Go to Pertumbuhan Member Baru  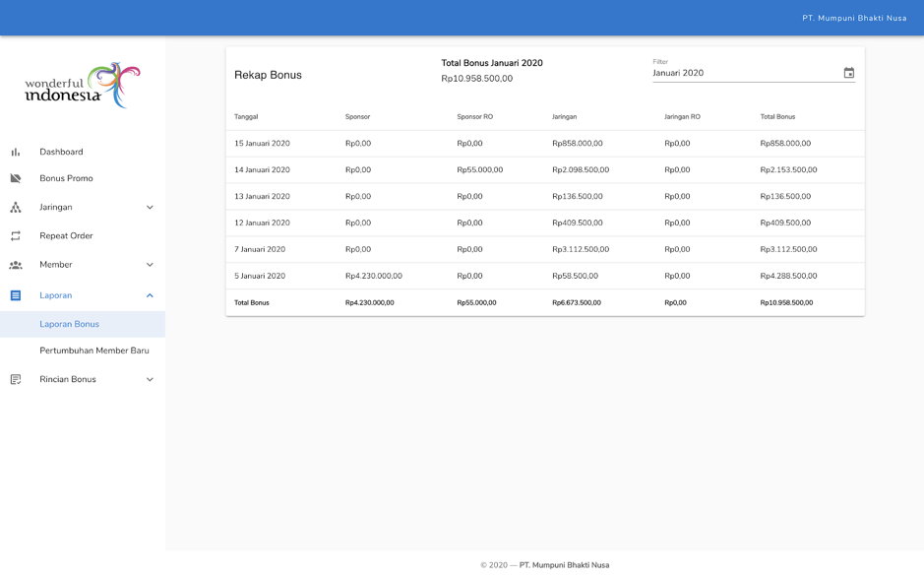point(94,351)
